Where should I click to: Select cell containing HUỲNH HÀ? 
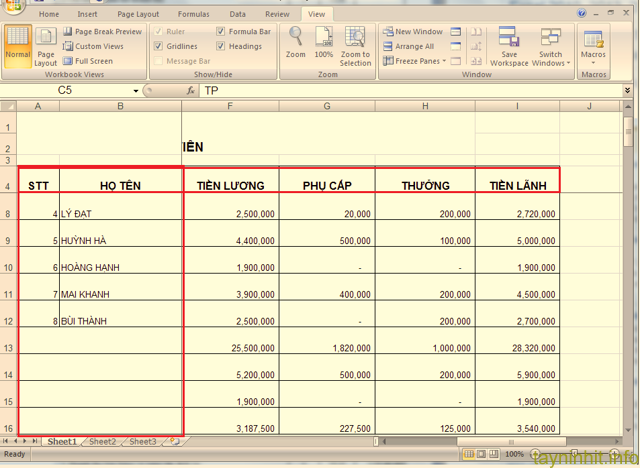(x=120, y=241)
